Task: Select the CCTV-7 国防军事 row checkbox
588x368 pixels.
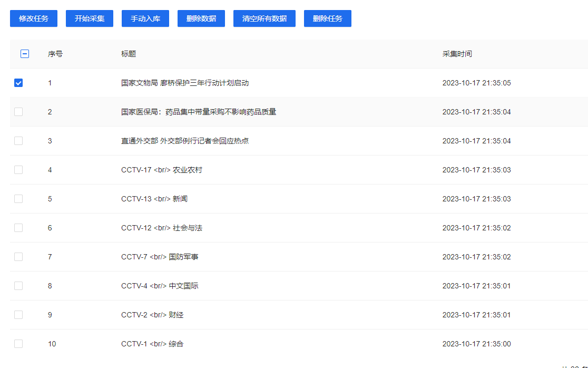Action: (18, 257)
